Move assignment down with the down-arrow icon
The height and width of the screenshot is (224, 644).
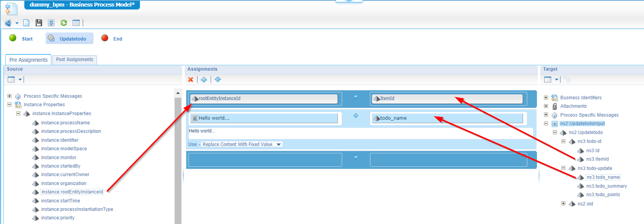click(x=218, y=80)
